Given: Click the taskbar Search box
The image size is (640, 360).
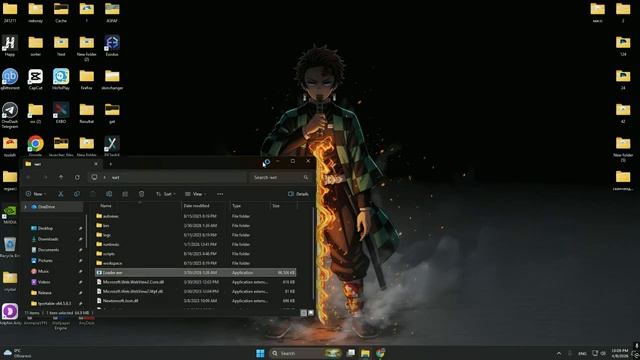Looking at the screenshot, I should (306, 353).
